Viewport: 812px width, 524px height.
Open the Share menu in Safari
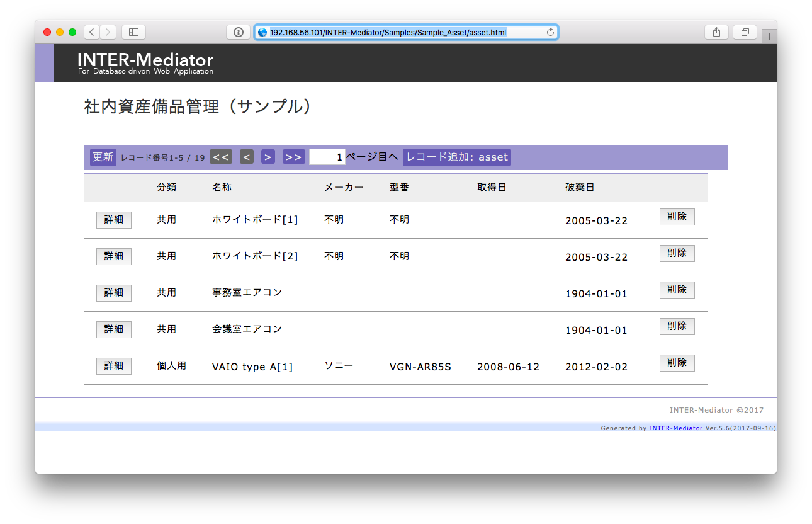click(716, 31)
